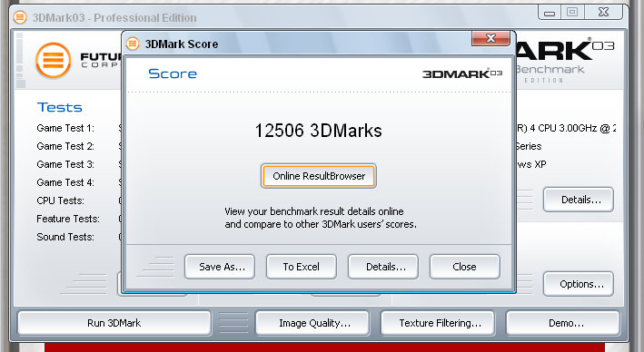This screenshot has height=352, width=644.
Task: Click the 3DMark03 window title bar icon
Action: pyautogui.click(x=20, y=17)
